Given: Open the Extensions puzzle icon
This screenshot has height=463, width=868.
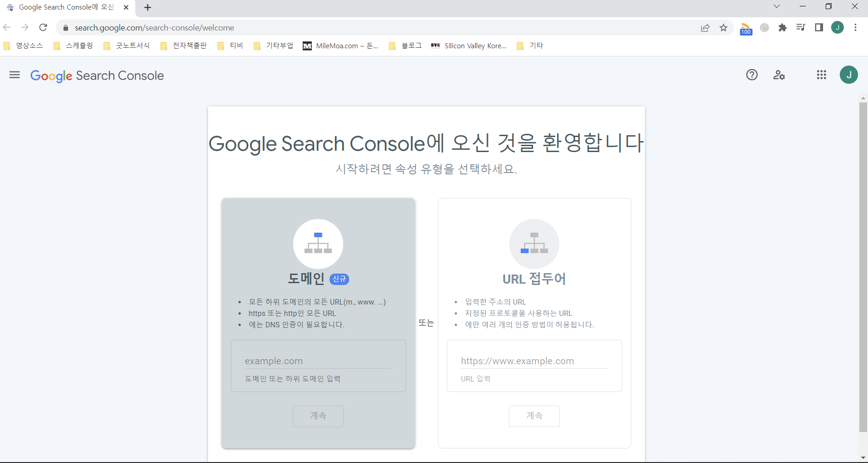Looking at the screenshot, I should pos(782,28).
